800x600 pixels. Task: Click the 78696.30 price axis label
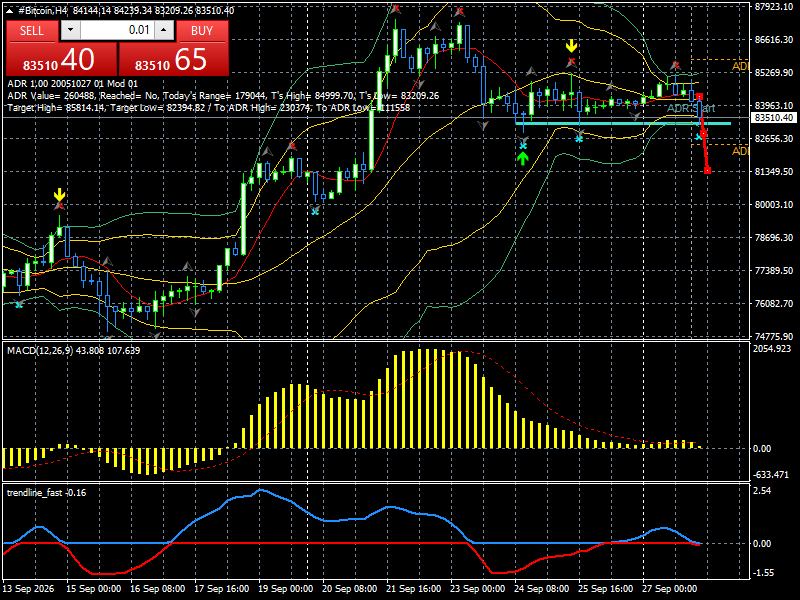point(773,237)
